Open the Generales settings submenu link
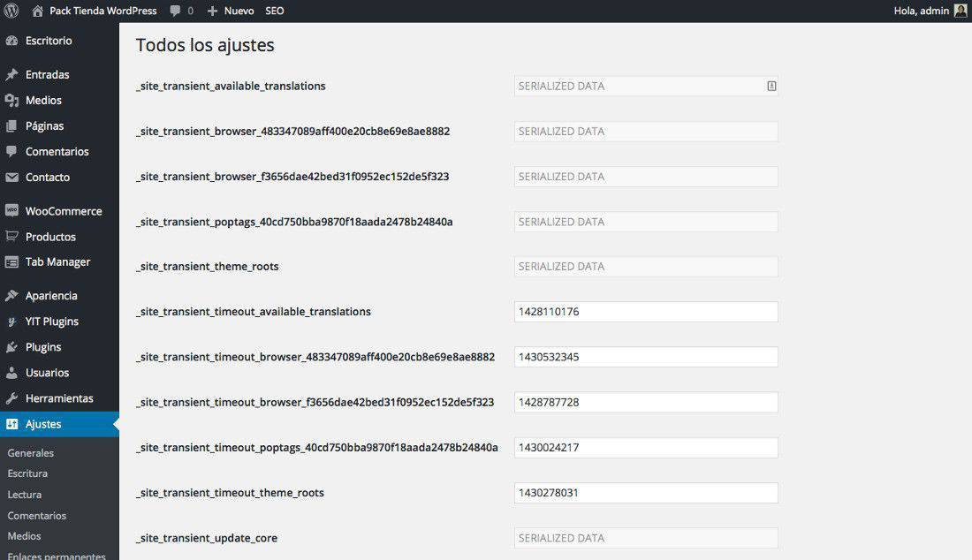Viewport: 972px width, 560px height. pos(30,453)
